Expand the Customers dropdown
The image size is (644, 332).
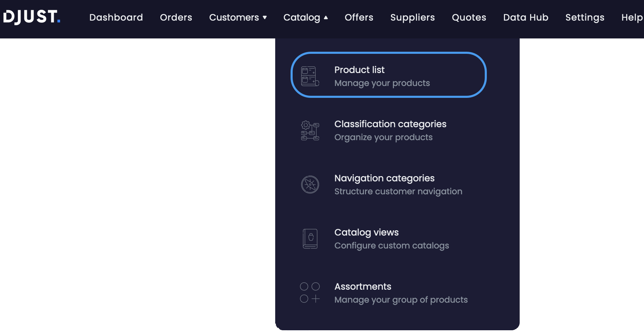pyautogui.click(x=238, y=17)
